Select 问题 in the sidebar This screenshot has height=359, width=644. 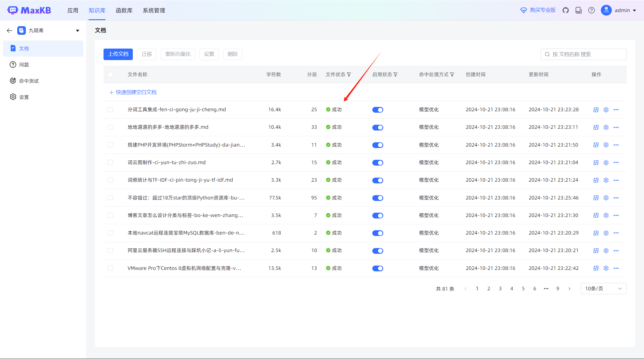point(43,65)
